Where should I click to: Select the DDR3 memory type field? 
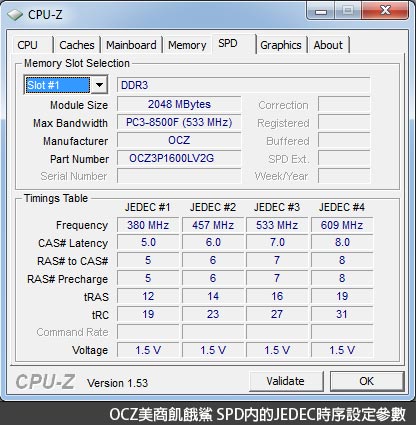244,85
